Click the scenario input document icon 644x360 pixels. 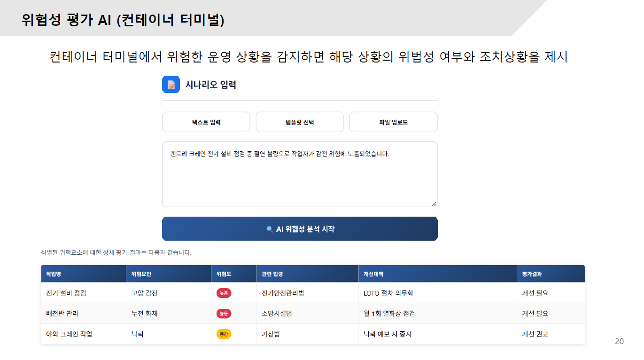click(171, 85)
